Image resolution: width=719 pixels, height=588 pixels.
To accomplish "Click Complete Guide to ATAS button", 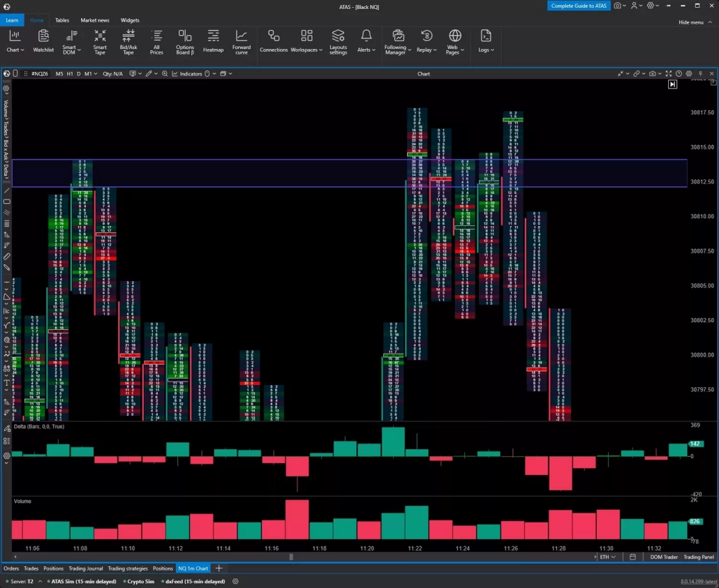I will 579,6.
